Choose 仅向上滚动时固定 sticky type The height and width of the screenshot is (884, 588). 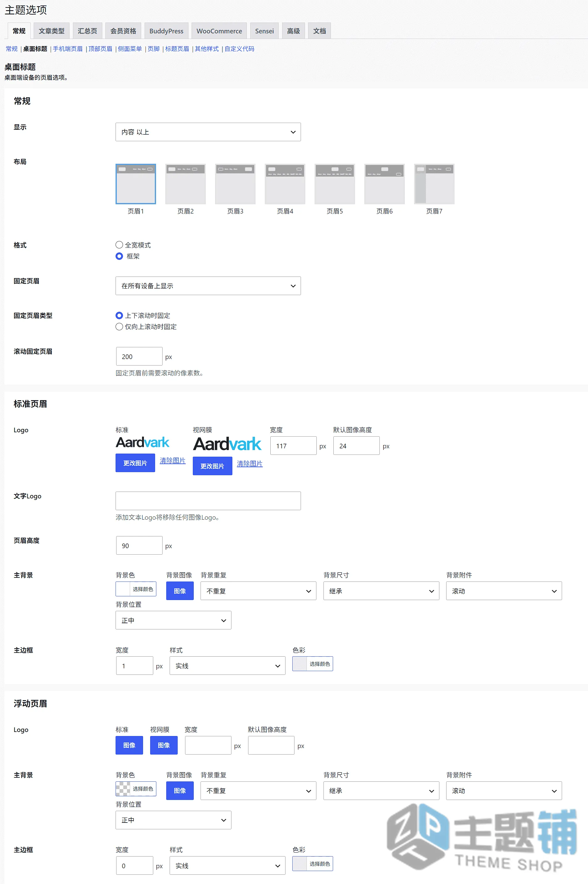[119, 327]
